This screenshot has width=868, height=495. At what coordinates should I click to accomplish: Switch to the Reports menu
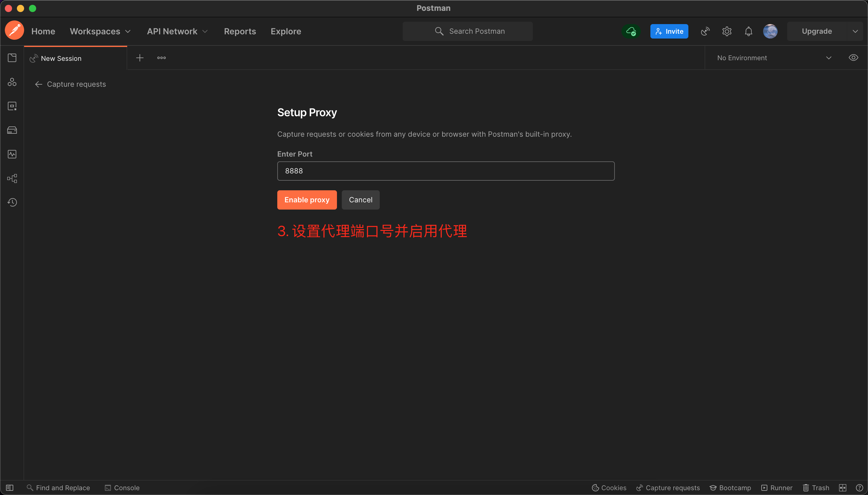[240, 31]
